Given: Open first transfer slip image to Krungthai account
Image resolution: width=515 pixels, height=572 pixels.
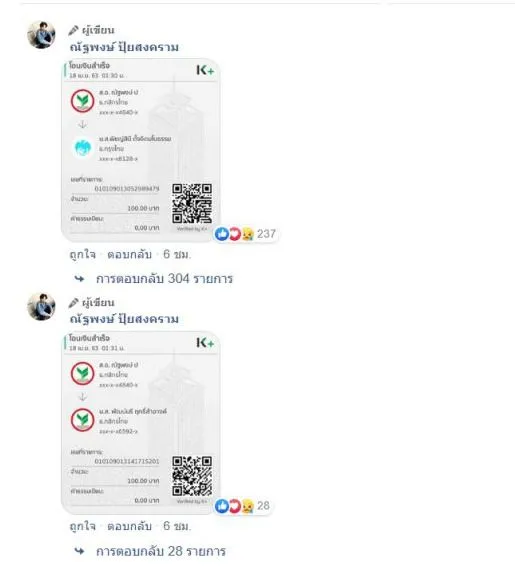Looking at the screenshot, I should [x=141, y=150].
